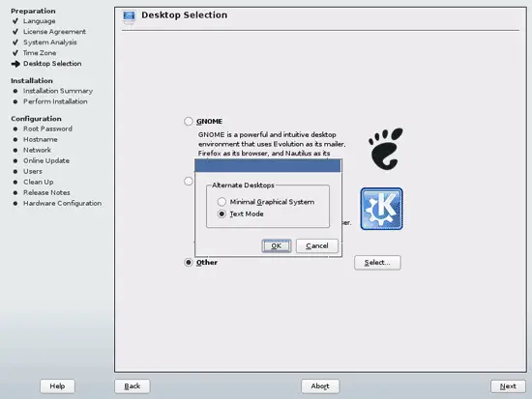
Task: Go Back to previous step
Action: point(133,386)
